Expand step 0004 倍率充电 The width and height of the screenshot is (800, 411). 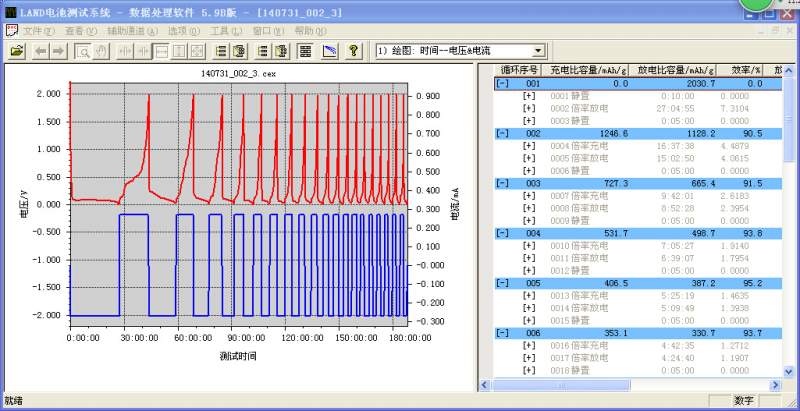529,146
